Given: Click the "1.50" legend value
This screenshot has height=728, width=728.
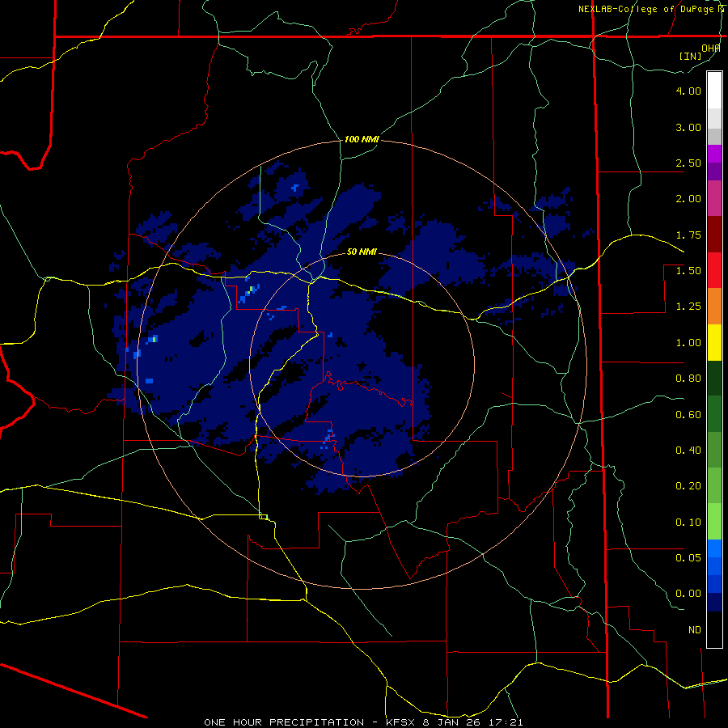Looking at the screenshot, I should [688, 271].
